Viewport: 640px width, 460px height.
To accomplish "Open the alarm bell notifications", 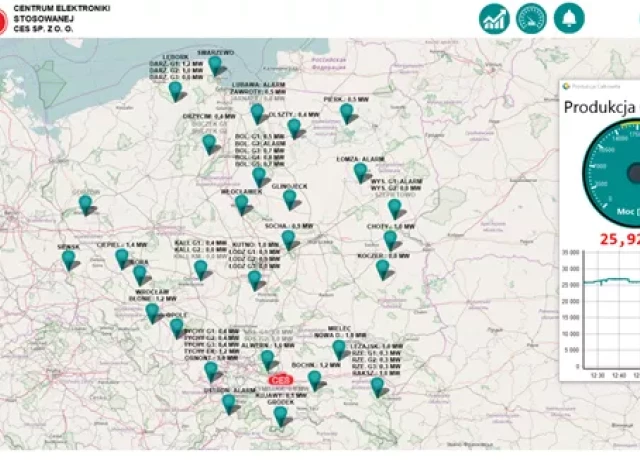I will (x=570, y=18).
